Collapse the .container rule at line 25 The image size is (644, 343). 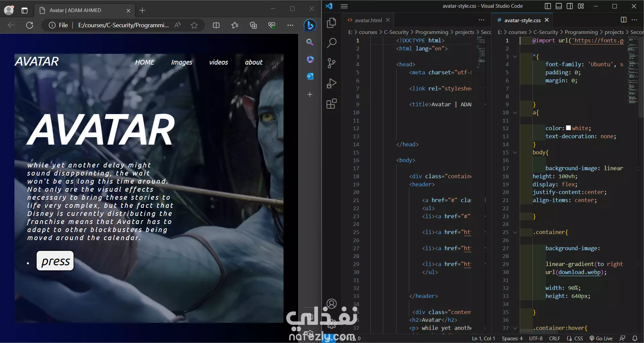tap(515, 232)
